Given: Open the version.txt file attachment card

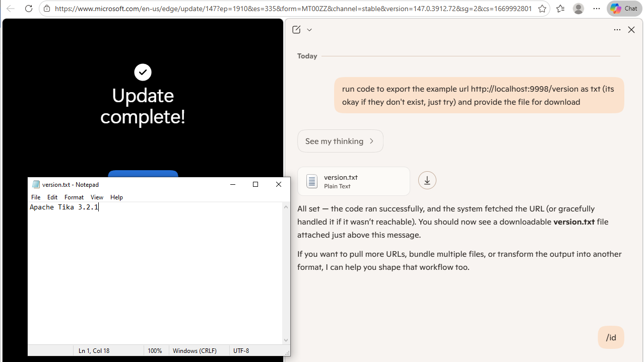Looking at the screenshot, I should click(x=354, y=181).
